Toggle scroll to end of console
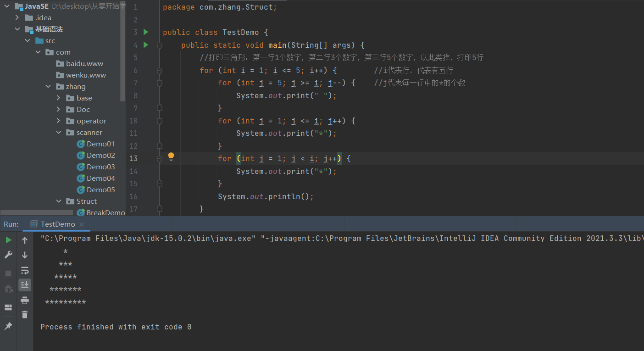The width and height of the screenshot is (644, 351). (x=25, y=285)
